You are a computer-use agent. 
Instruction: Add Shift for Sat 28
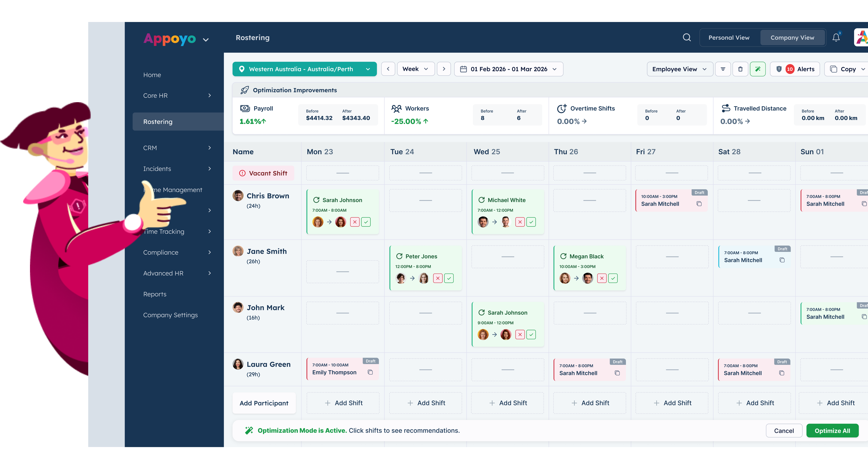[754, 403]
